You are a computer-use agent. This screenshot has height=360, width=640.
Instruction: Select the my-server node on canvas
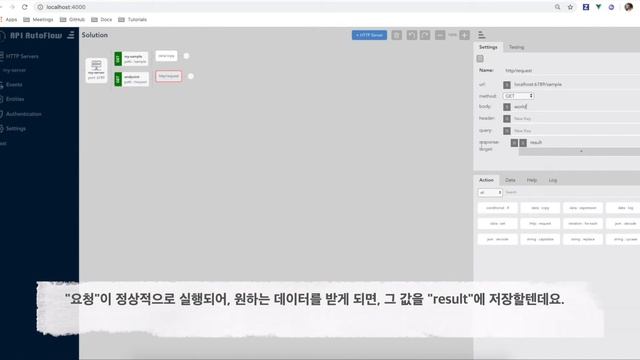click(x=96, y=70)
